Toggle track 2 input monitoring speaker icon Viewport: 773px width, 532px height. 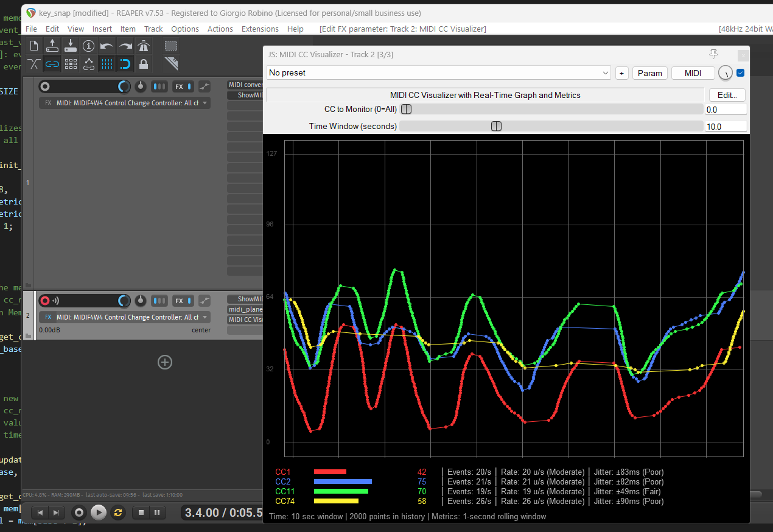tap(55, 301)
